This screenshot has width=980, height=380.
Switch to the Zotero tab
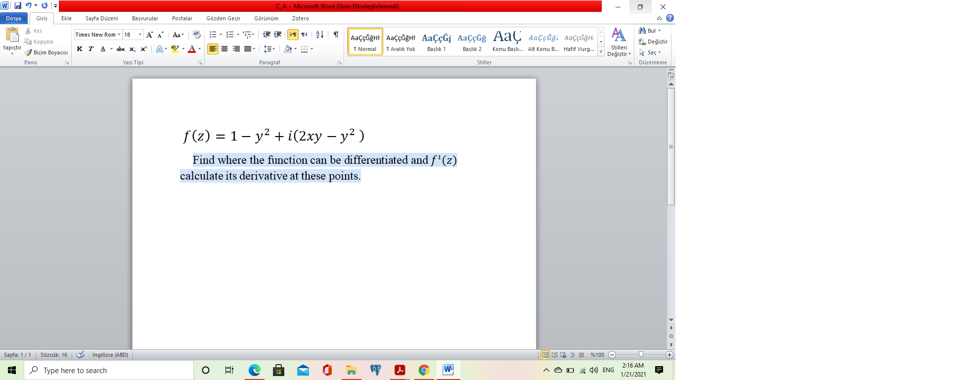pyautogui.click(x=300, y=18)
